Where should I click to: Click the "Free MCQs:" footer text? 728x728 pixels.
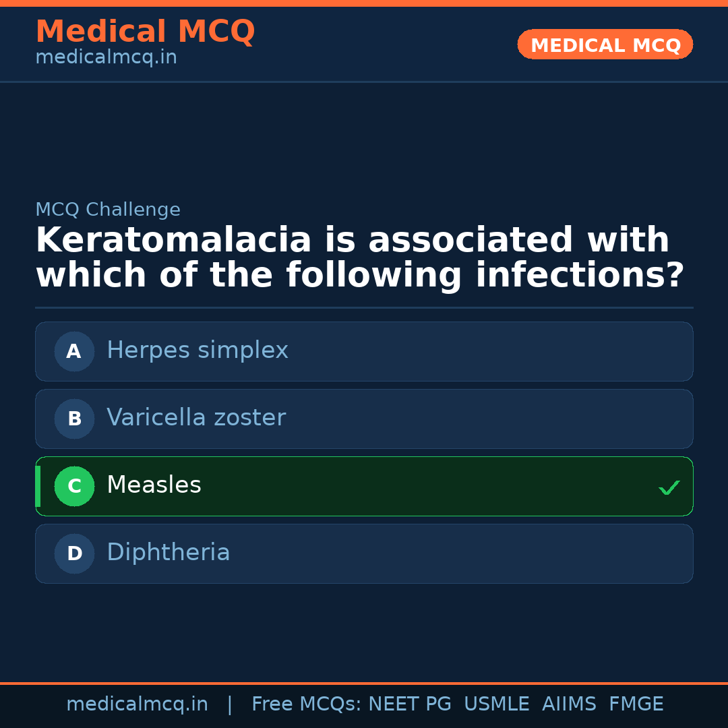click(307, 704)
